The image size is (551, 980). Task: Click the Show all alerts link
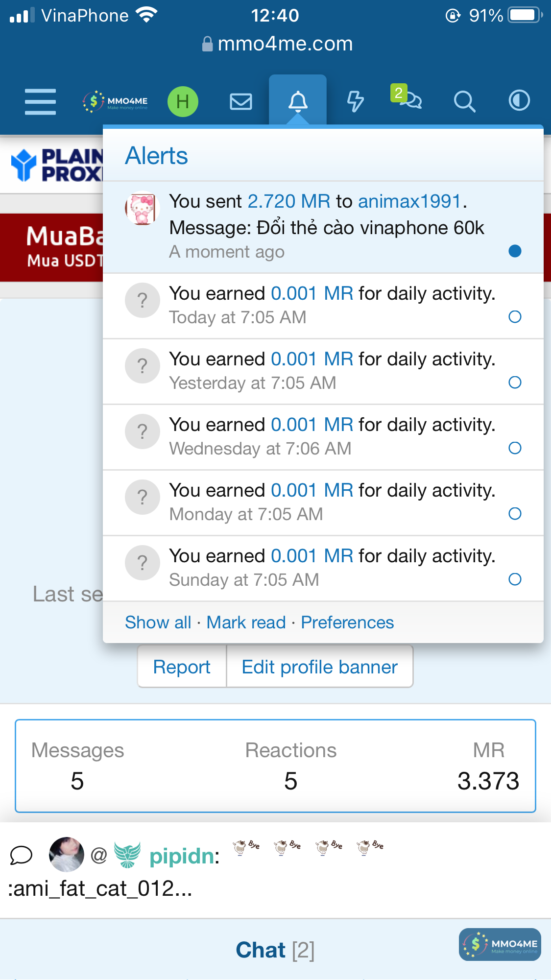pyautogui.click(x=158, y=622)
